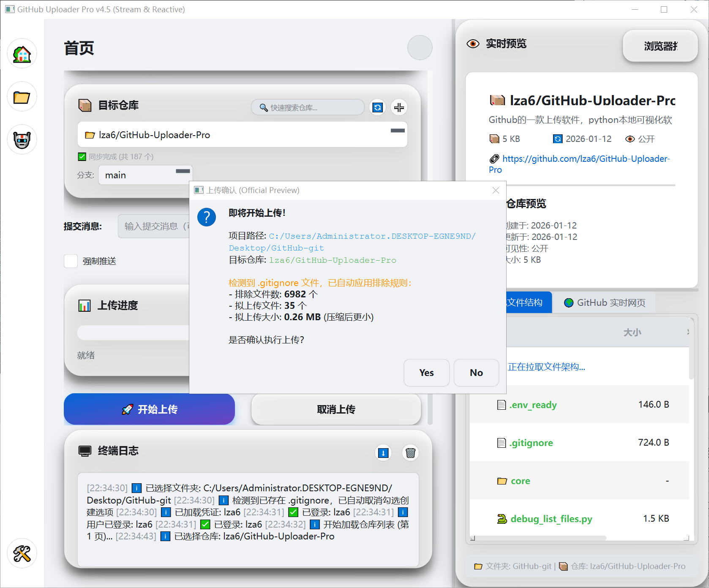Switch to the GitHub 实时网页 tab

(x=604, y=302)
